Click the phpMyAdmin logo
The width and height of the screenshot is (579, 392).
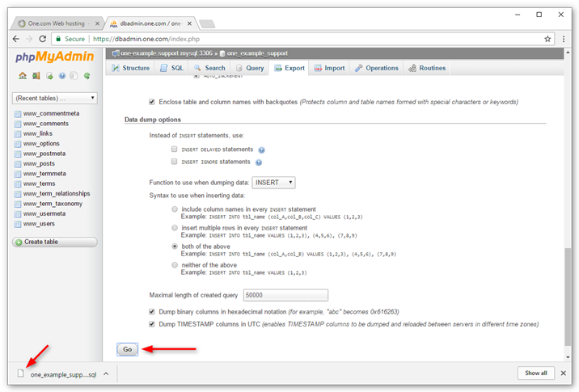pyautogui.click(x=55, y=57)
